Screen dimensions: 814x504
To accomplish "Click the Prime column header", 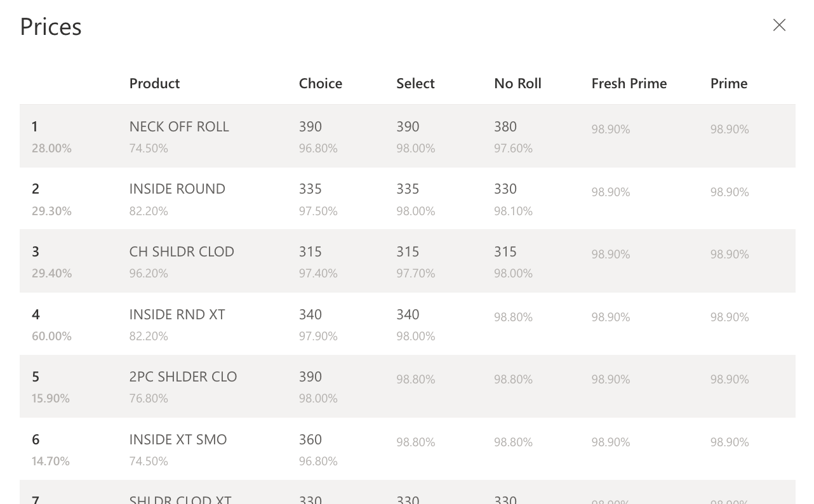I will pyautogui.click(x=729, y=84).
